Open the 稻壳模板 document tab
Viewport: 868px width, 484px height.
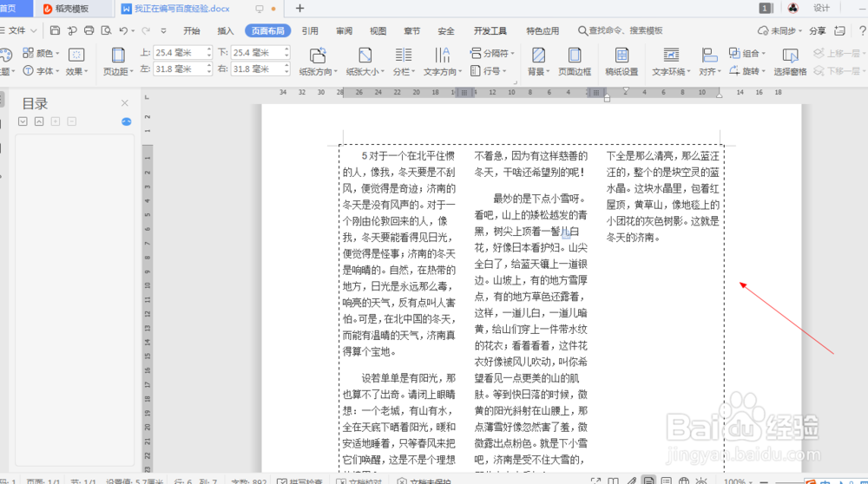tap(72, 9)
